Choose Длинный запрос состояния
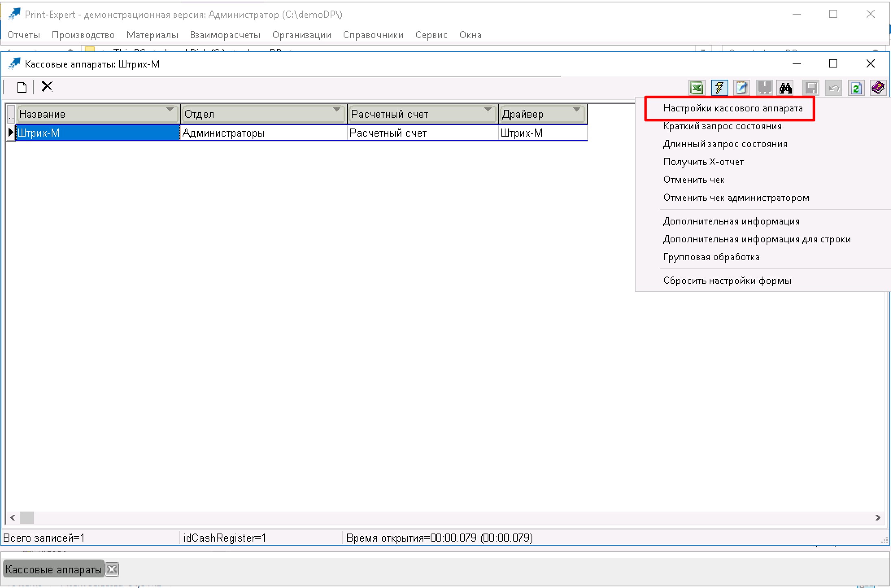This screenshot has width=891, height=588. click(725, 144)
